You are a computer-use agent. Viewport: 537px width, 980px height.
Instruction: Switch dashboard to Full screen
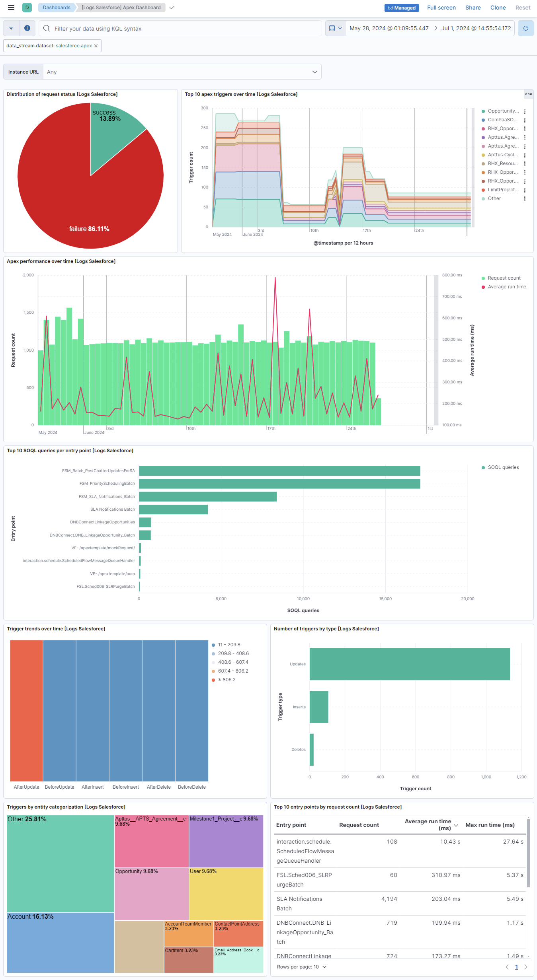[441, 8]
